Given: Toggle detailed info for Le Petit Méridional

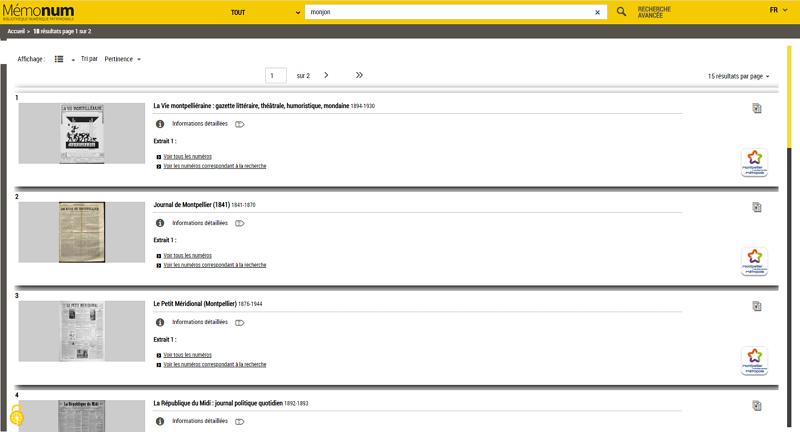Looking at the screenshot, I should 239,322.
